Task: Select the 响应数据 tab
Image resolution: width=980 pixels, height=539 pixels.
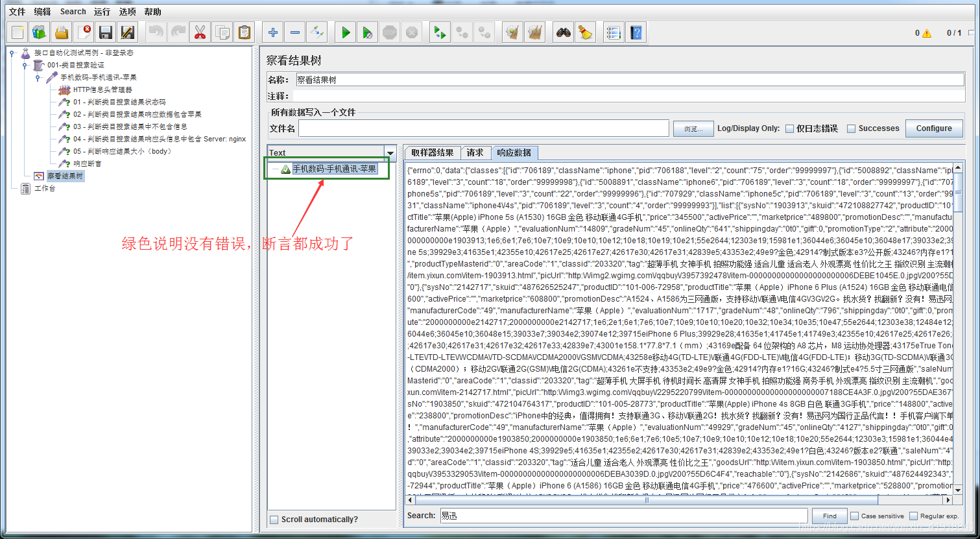Action: [x=514, y=153]
